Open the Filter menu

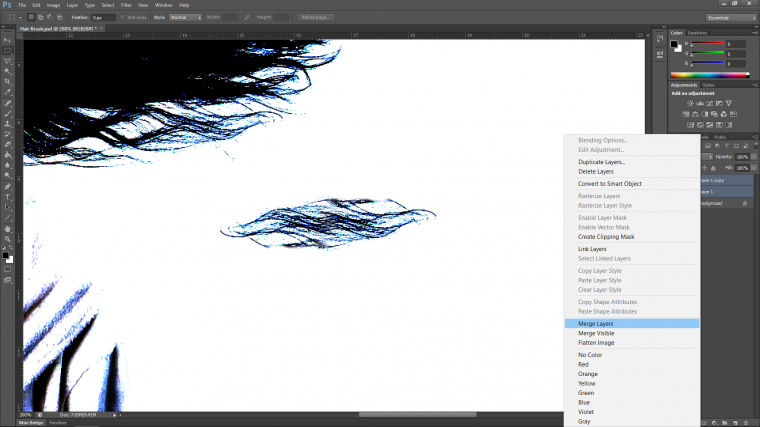click(x=126, y=5)
